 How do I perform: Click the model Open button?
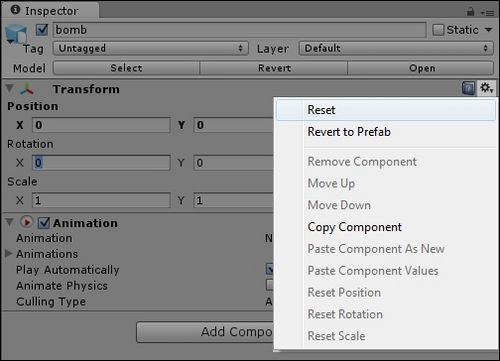tap(421, 68)
